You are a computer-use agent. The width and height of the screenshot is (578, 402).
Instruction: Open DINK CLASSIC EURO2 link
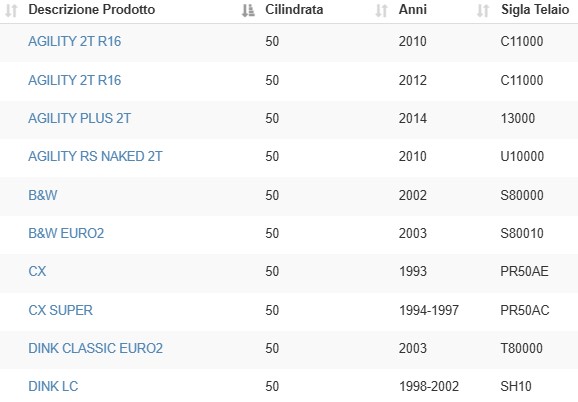pyautogui.click(x=95, y=348)
